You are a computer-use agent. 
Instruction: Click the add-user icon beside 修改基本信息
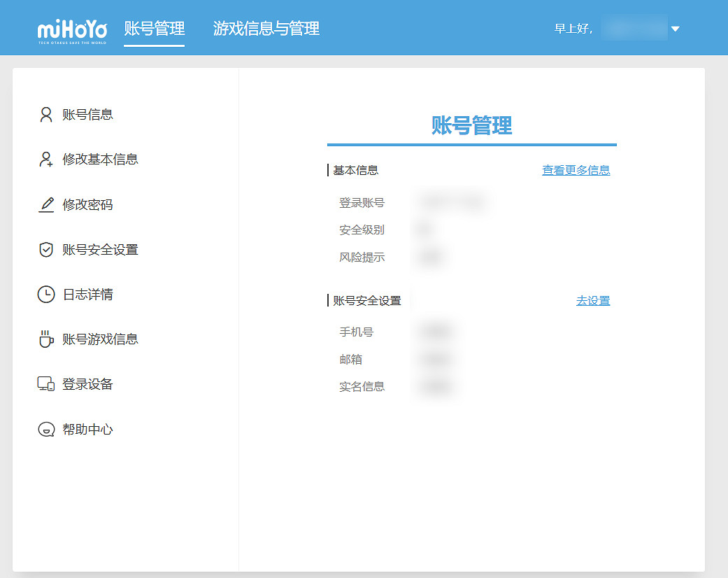(46, 160)
